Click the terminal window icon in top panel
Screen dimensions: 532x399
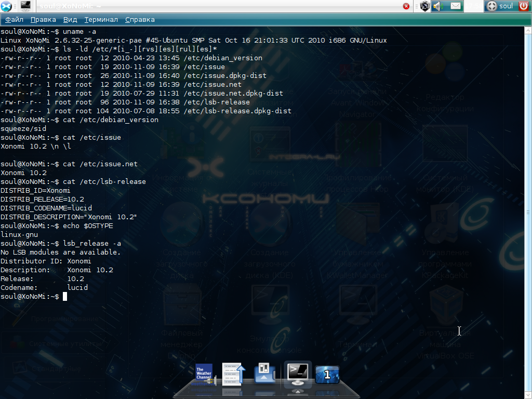[x=26, y=6]
